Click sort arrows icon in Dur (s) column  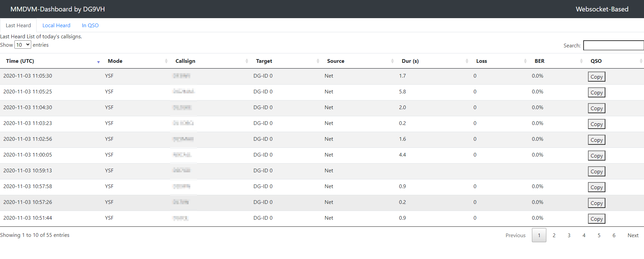(x=467, y=61)
